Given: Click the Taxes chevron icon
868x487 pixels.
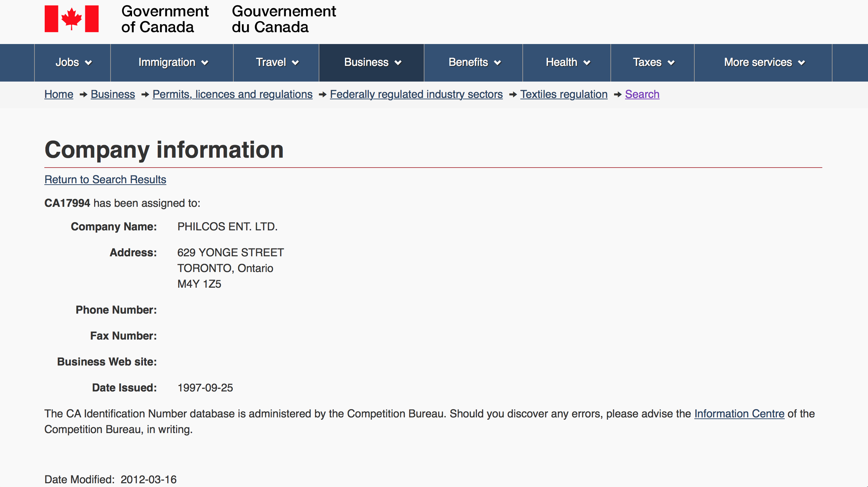Looking at the screenshot, I should 671,63.
